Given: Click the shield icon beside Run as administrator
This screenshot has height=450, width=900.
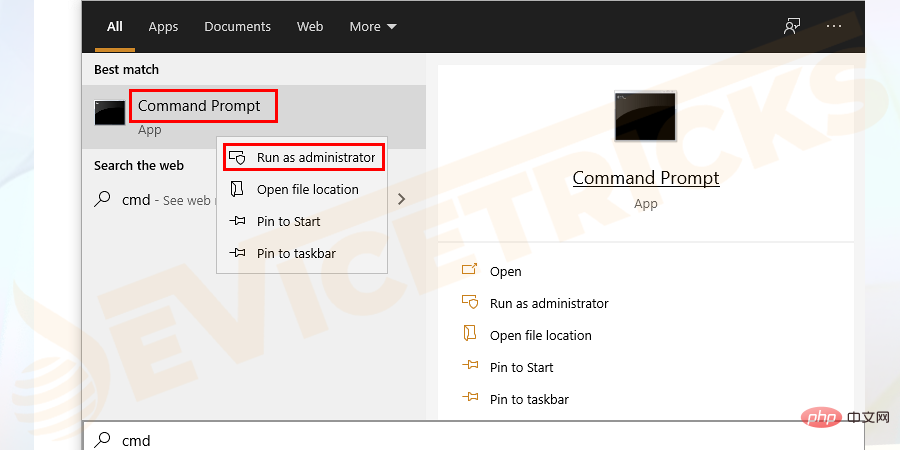Looking at the screenshot, I should pos(237,158).
